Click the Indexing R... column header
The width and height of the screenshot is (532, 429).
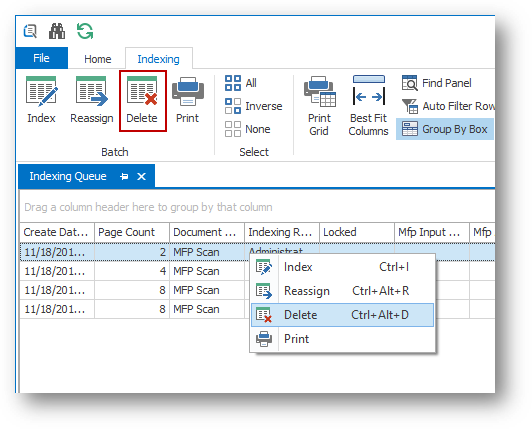(282, 232)
